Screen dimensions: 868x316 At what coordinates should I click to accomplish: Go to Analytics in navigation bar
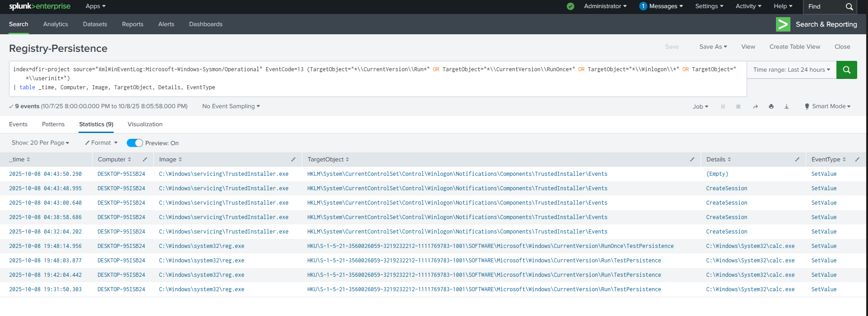pyautogui.click(x=55, y=24)
